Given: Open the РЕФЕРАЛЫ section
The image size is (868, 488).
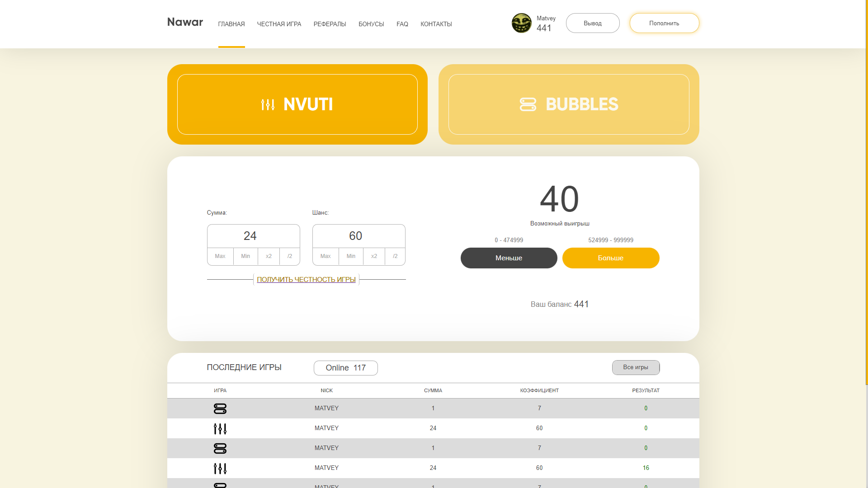Looking at the screenshot, I should (x=330, y=24).
